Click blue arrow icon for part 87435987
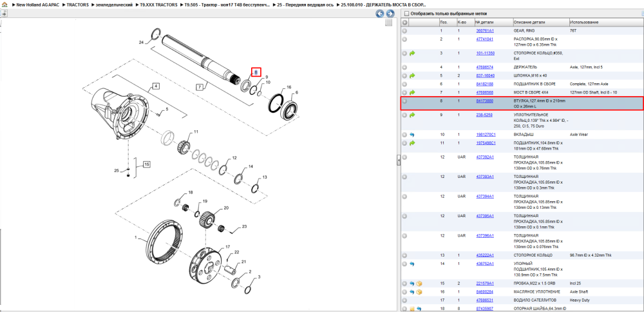644x312 pixels. click(419, 308)
